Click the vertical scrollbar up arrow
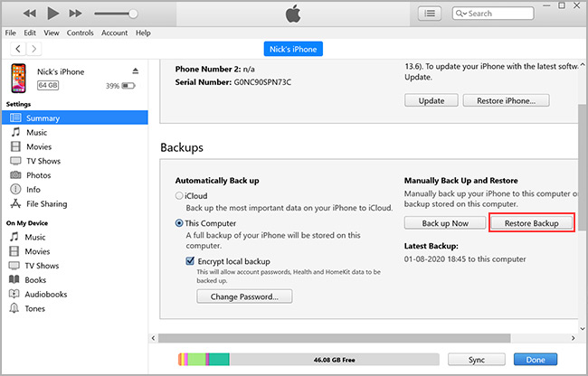 [x=583, y=64]
